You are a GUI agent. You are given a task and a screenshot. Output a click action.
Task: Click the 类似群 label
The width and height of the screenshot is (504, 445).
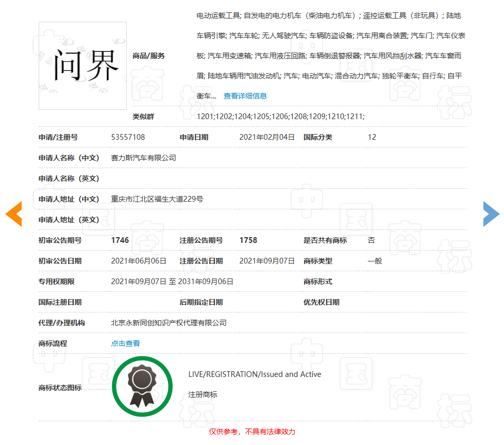point(143,117)
